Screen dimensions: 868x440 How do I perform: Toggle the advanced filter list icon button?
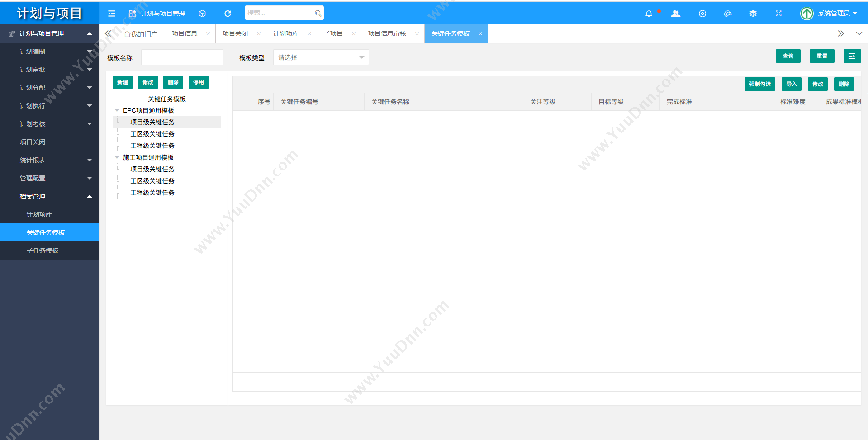[x=852, y=56]
